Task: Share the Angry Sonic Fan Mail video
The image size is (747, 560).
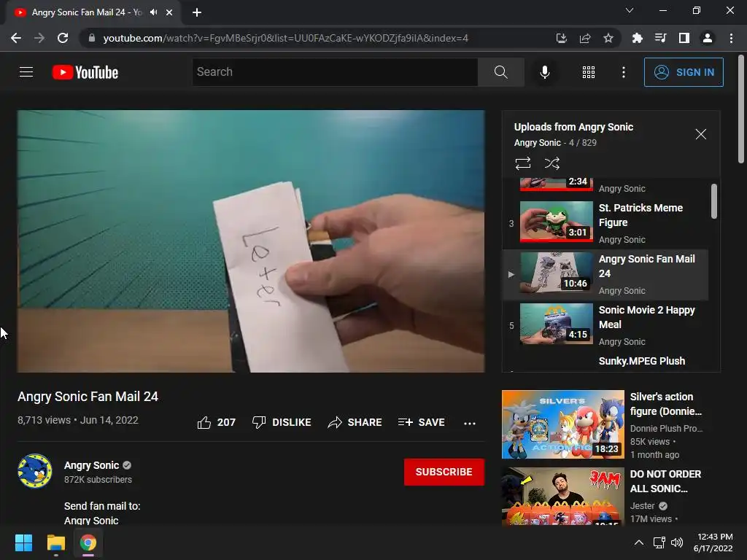Action: coord(355,422)
